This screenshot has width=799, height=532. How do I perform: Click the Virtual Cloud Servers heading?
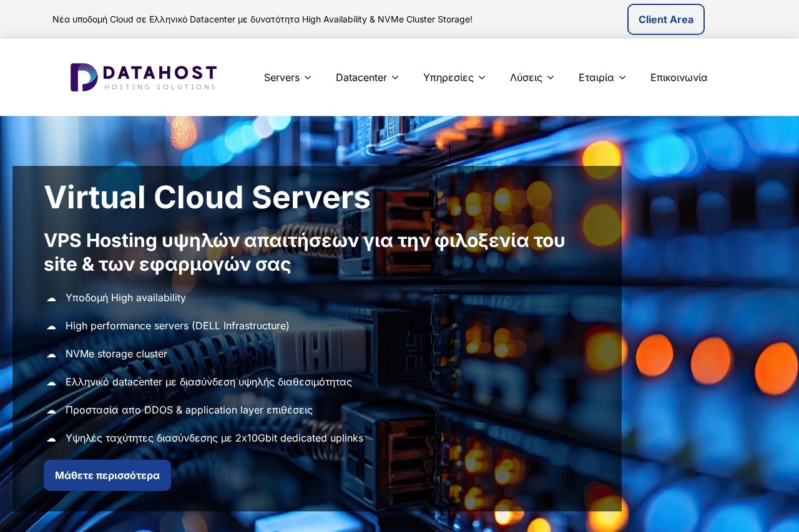point(207,197)
